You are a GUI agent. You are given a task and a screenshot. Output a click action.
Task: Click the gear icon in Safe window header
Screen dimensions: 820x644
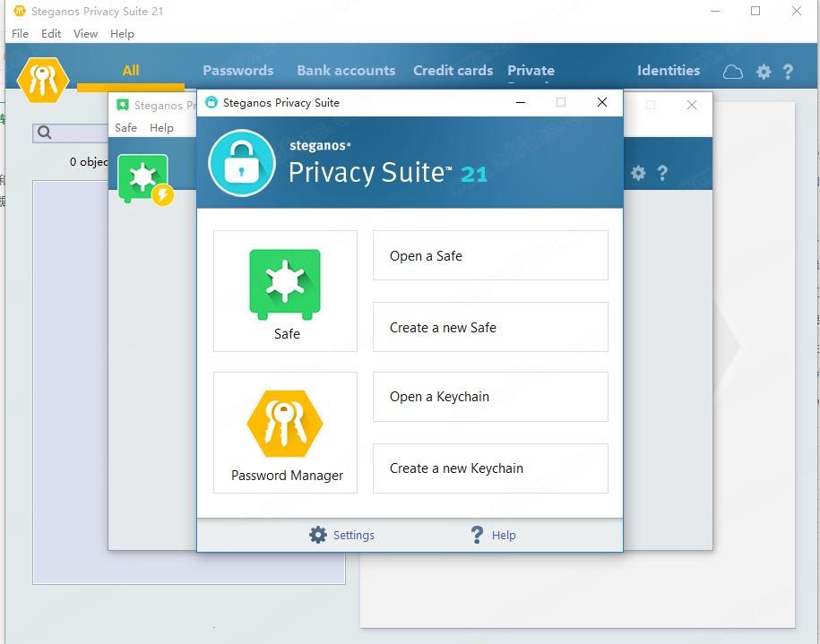tap(638, 173)
